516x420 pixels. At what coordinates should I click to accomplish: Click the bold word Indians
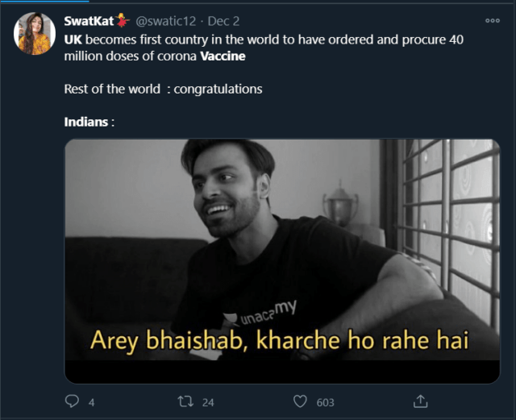click(86, 123)
